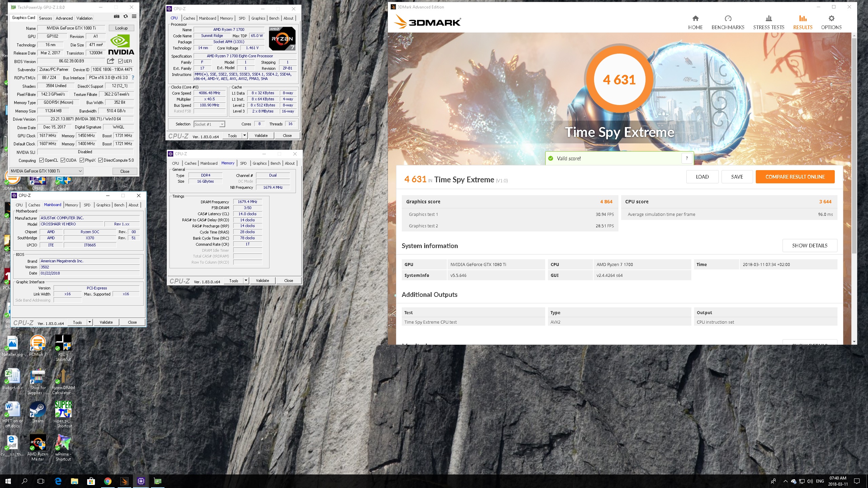Click the GPU-Z BIOS share/export icon

pyautogui.click(x=111, y=61)
